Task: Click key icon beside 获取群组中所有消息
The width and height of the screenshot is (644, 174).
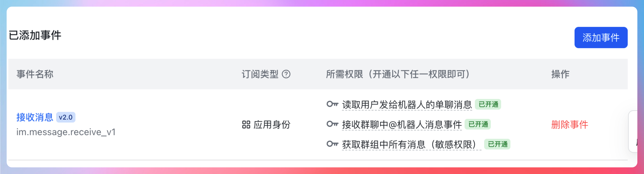Action: (332, 144)
